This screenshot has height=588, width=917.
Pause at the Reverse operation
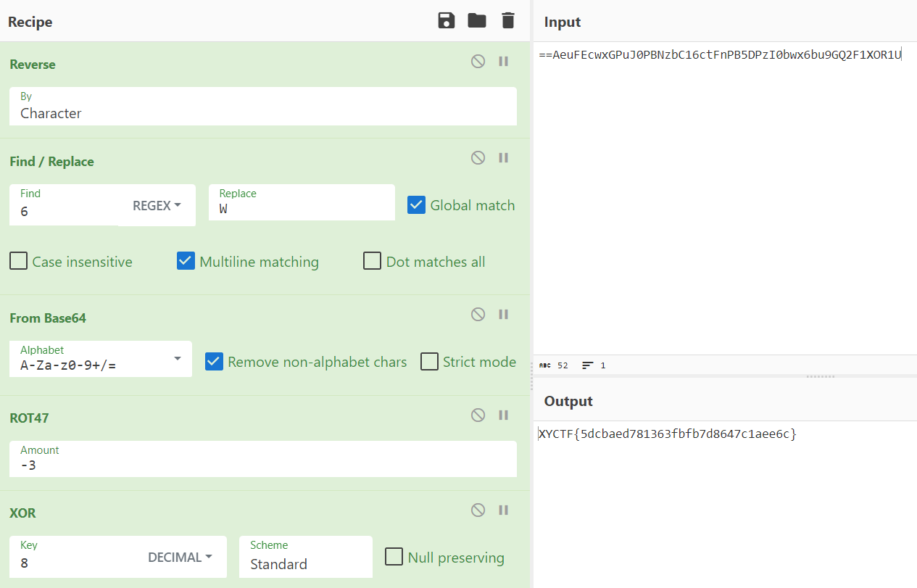pyautogui.click(x=503, y=62)
